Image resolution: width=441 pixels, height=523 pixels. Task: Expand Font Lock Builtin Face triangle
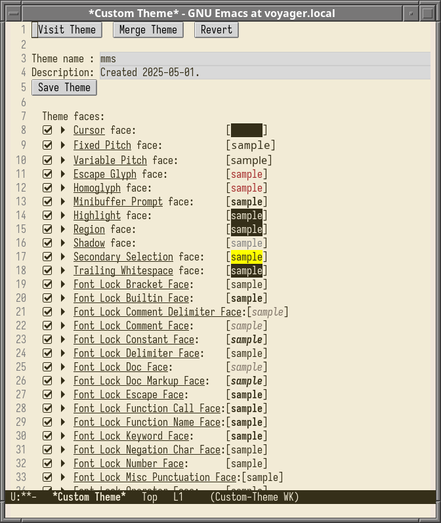coord(63,298)
